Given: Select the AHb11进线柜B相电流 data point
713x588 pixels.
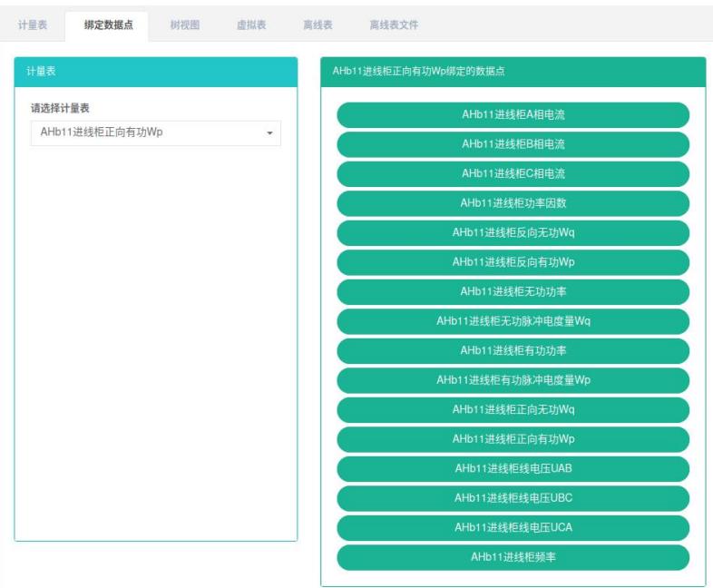Looking at the screenshot, I should (x=513, y=144).
